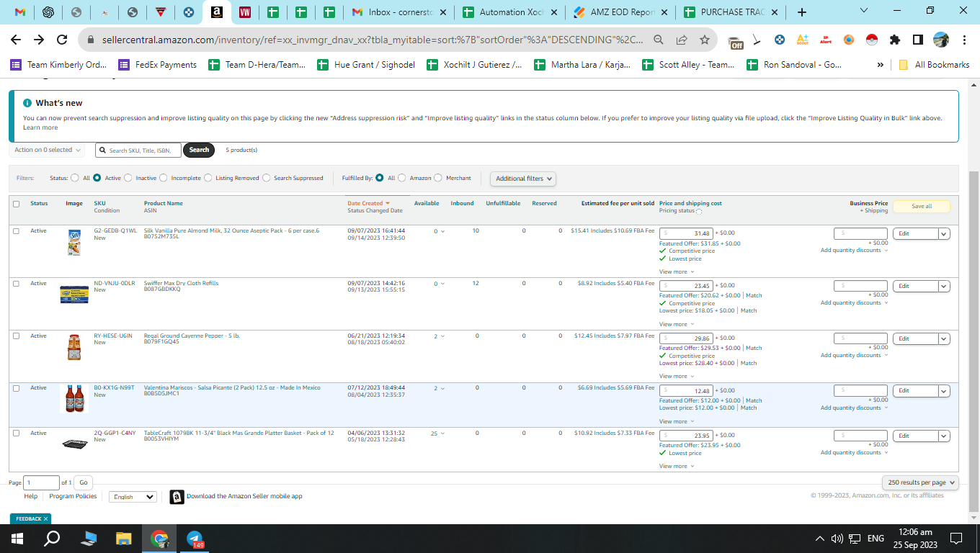Screen dimensions: 980x553
Task: Open Edit dropdown arrow for Swiffer row
Action: coord(944,287)
